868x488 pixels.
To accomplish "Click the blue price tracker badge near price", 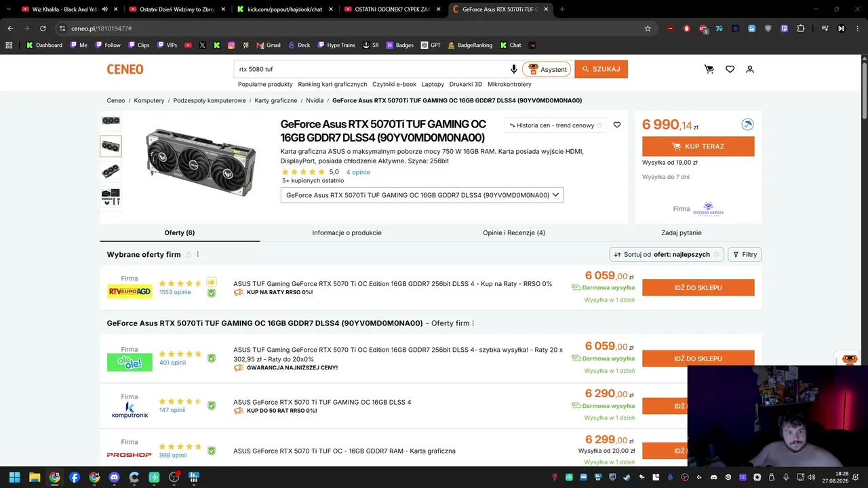I will click(x=747, y=125).
